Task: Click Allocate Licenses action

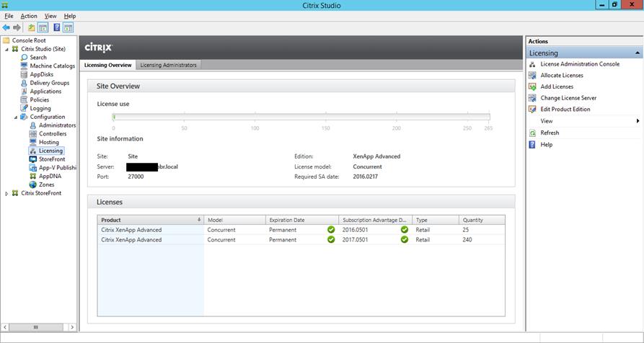Action: [562, 76]
